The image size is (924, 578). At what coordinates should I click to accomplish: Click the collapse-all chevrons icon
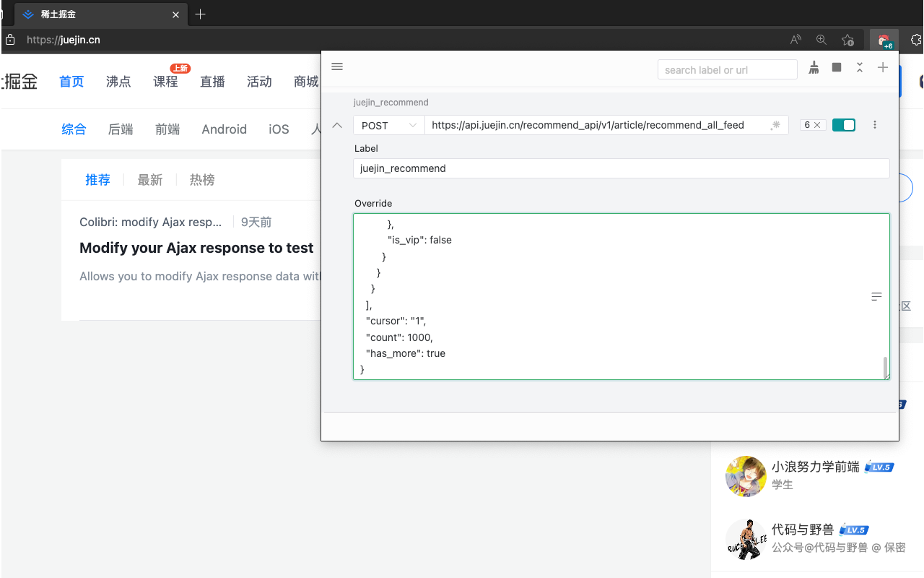point(860,66)
